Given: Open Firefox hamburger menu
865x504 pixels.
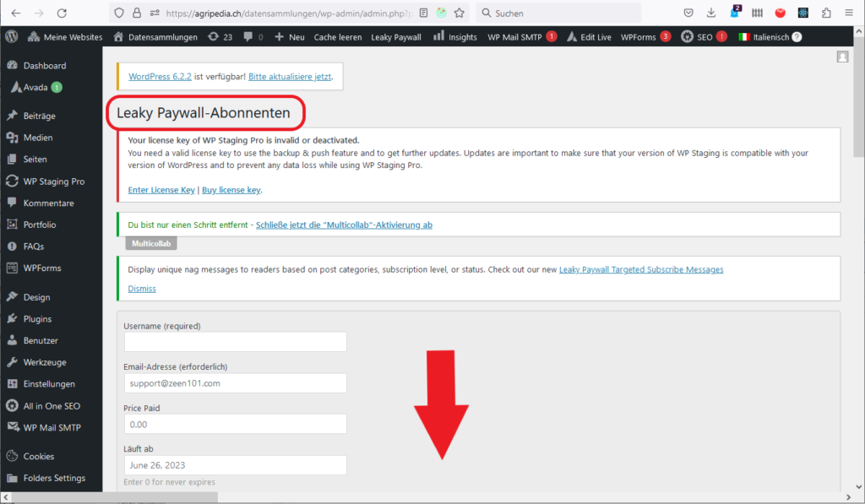Looking at the screenshot, I should click(x=849, y=14).
